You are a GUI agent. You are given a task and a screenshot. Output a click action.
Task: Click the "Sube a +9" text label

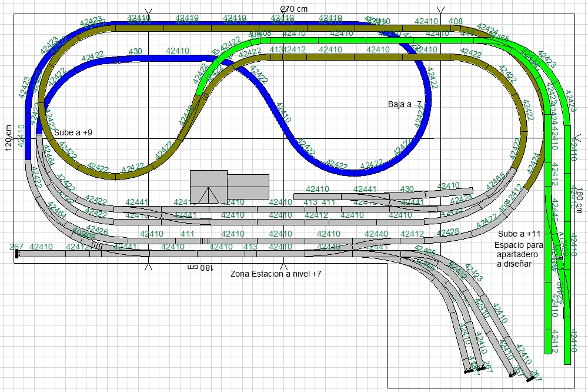73,132
